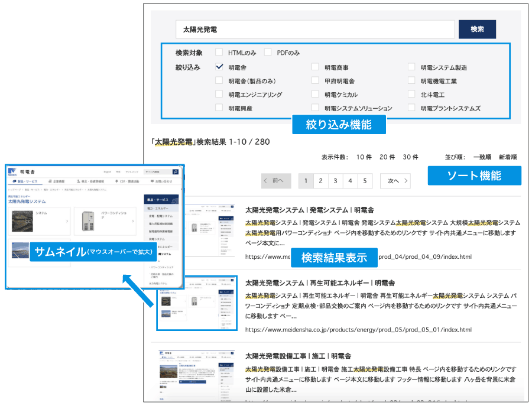Enable the PDFのみ checkbox
532x406 pixels.
pyautogui.click(x=268, y=52)
